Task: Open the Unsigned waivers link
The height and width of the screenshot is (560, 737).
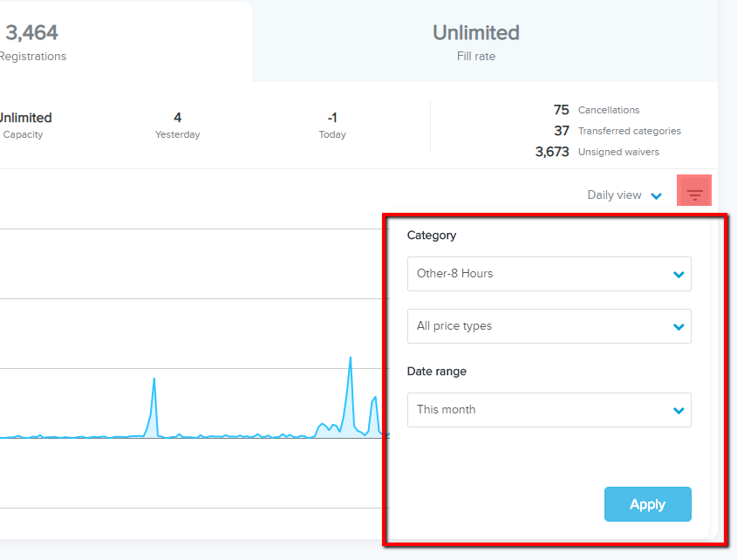Action: pyautogui.click(x=618, y=152)
